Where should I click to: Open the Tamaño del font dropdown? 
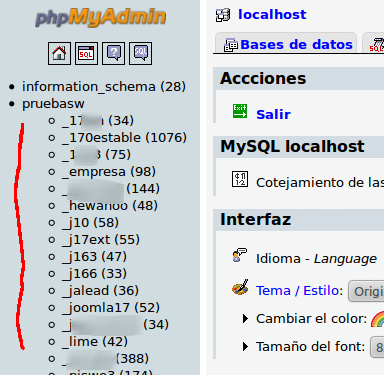[377, 347]
